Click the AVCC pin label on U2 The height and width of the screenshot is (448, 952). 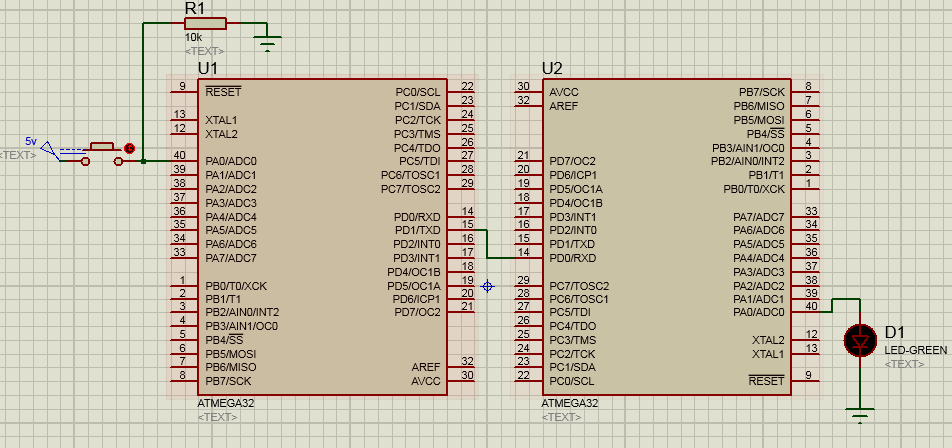coord(563,92)
